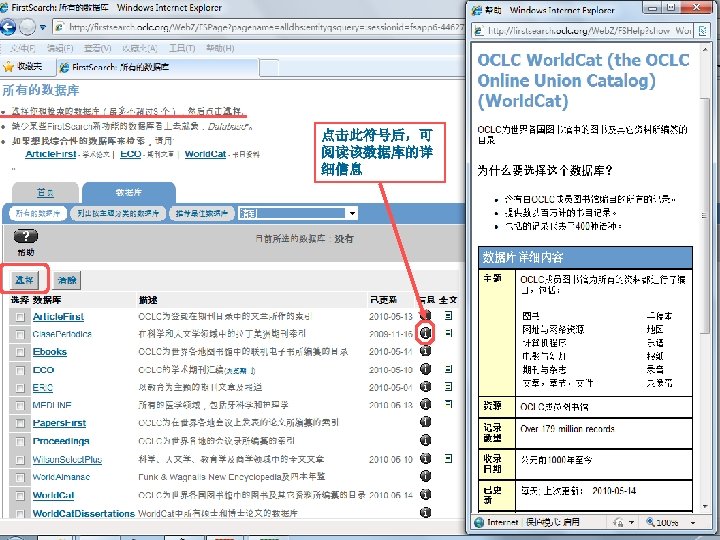Check the Ebooks database checkbox
This screenshot has height=540, width=720.
20,353
